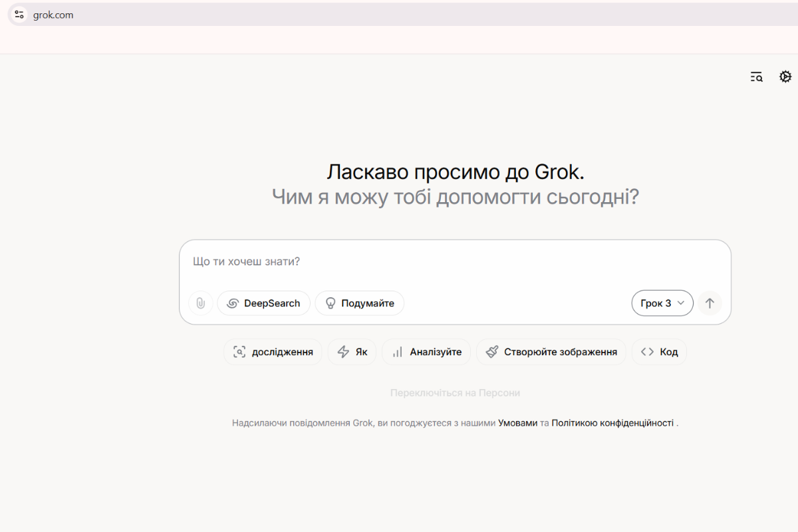
Task: Open the settings gear icon
Action: pyautogui.click(x=785, y=77)
